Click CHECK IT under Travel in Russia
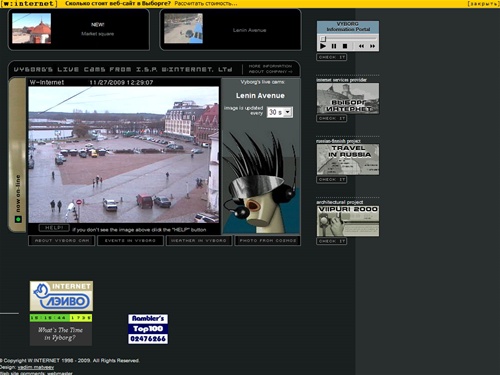 coord(332,180)
